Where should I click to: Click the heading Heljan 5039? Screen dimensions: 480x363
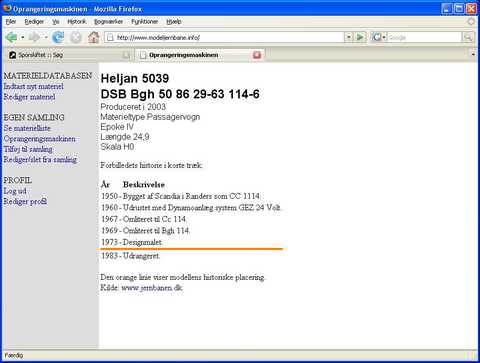[135, 78]
